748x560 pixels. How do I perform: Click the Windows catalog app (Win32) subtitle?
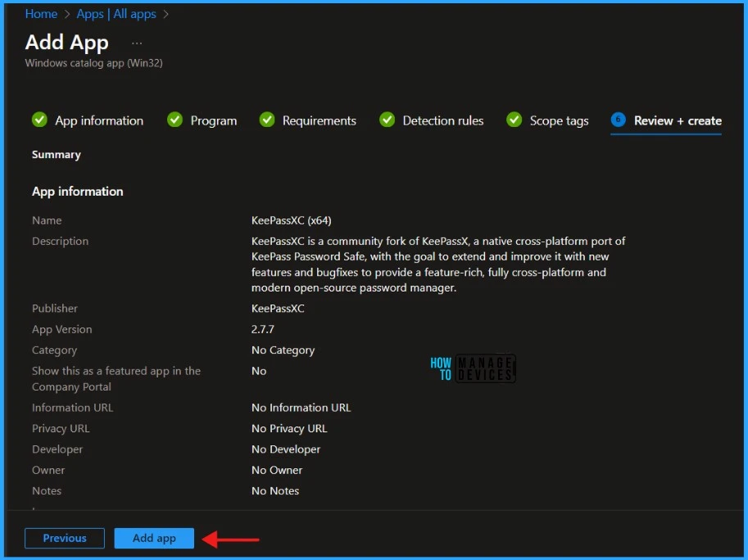[94, 63]
